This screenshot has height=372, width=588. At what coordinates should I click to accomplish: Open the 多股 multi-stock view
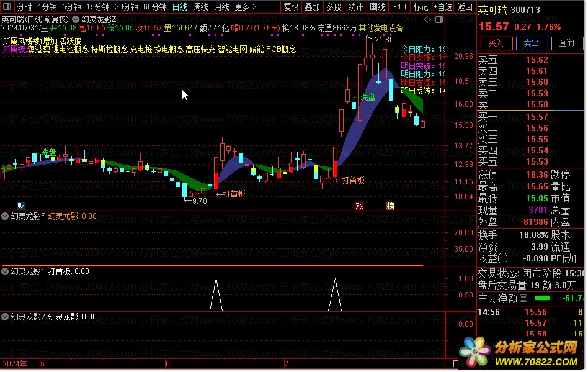(x=334, y=7)
